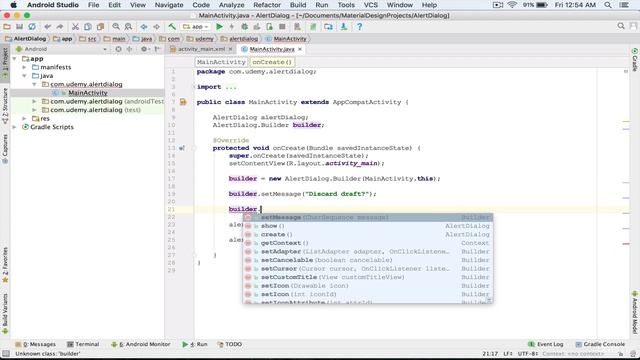Open macOS Spotlight search icon
This screenshot has width=640, height=360.
(x=608, y=5)
